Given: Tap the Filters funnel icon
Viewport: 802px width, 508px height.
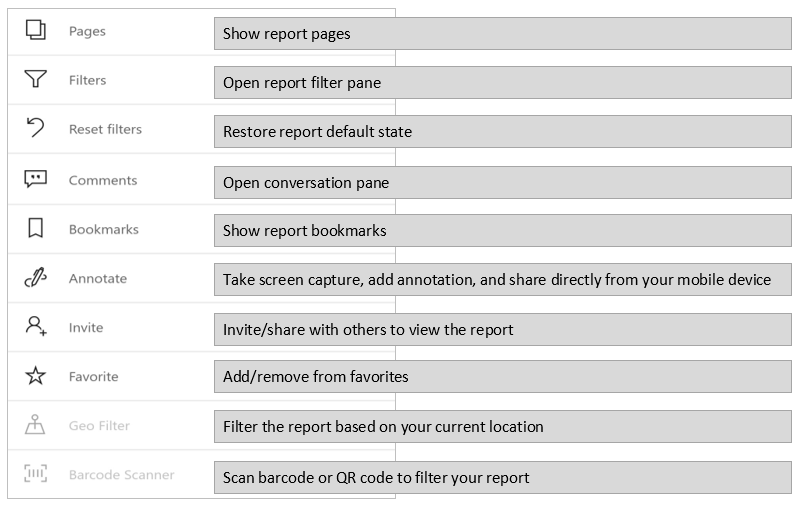Looking at the screenshot, I should click(x=35, y=80).
